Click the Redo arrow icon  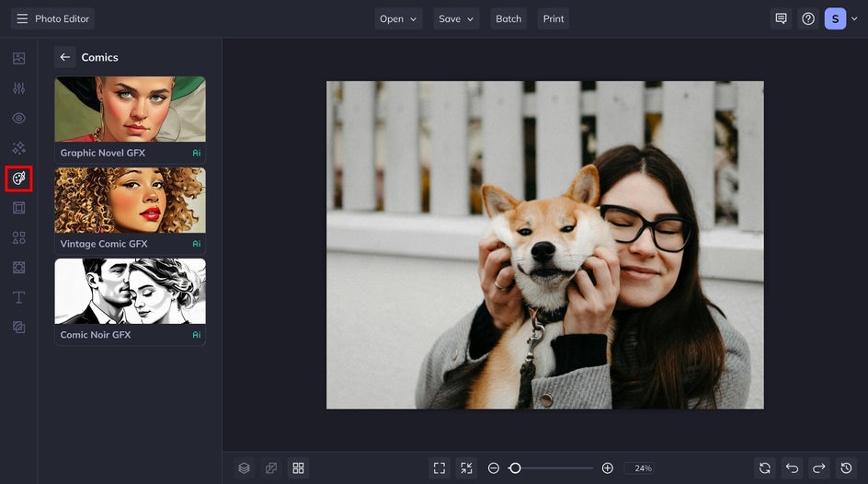click(x=819, y=468)
